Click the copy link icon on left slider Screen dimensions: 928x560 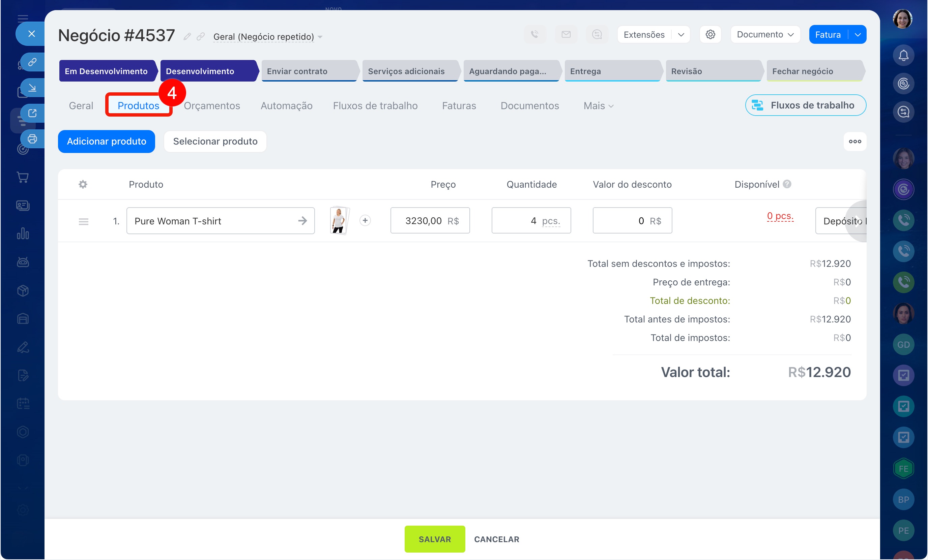(x=32, y=62)
